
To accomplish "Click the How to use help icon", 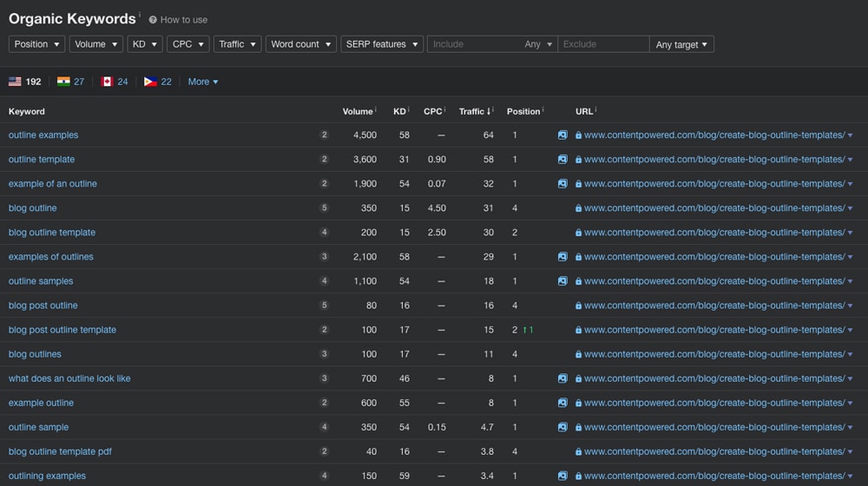I will coord(153,20).
